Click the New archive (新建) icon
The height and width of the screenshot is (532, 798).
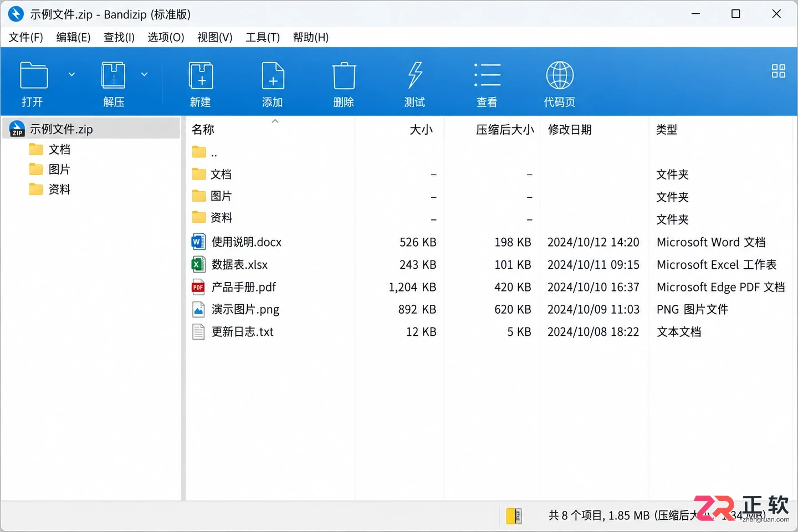pos(201,75)
